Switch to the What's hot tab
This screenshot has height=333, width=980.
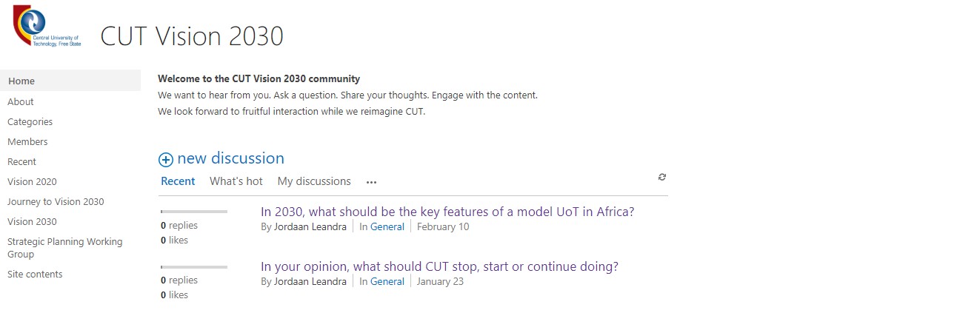[x=236, y=181]
